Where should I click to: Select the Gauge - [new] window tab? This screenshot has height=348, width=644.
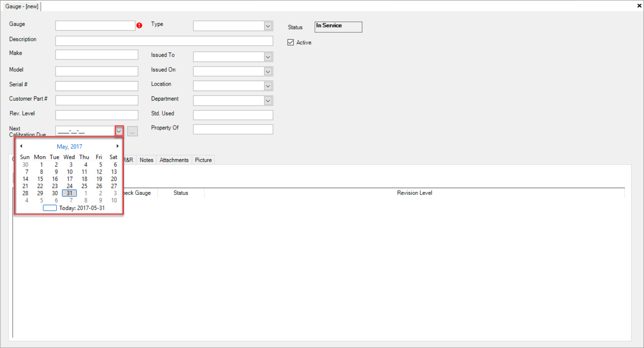click(22, 6)
